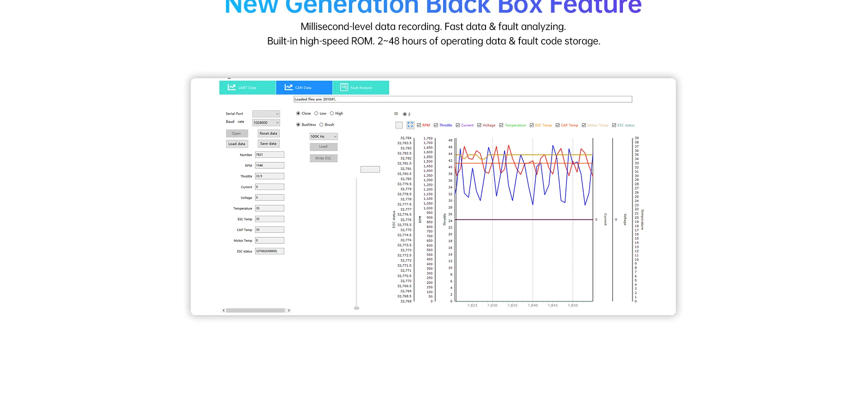Select the Low radio button
The height and width of the screenshot is (407, 868).
(x=316, y=114)
